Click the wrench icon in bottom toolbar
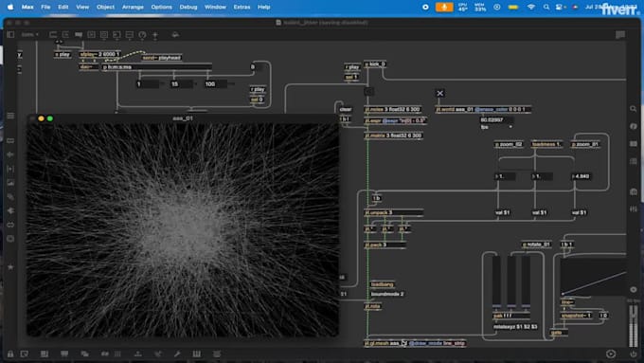644x363 pixels. point(177,354)
